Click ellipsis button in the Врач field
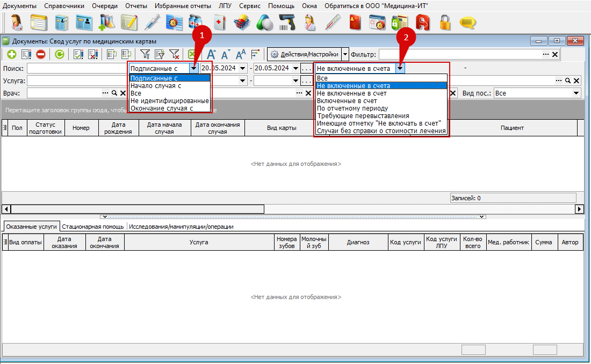 pyautogui.click(x=105, y=93)
